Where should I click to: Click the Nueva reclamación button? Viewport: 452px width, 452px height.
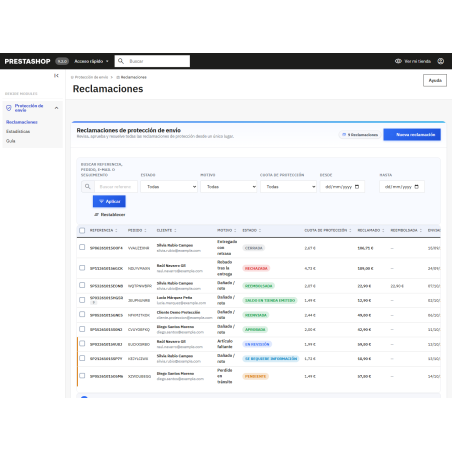[412, 135]
